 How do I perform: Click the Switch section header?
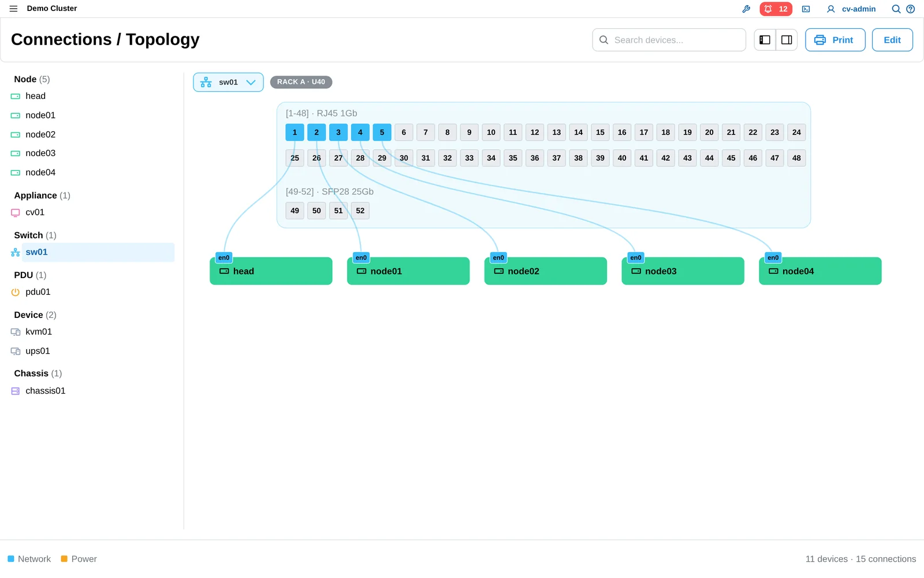(35, 235)
